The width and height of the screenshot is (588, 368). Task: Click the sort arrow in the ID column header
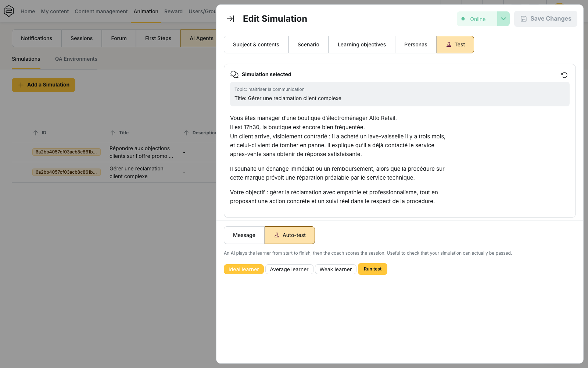pyautogui.click(x=36, y=133)
